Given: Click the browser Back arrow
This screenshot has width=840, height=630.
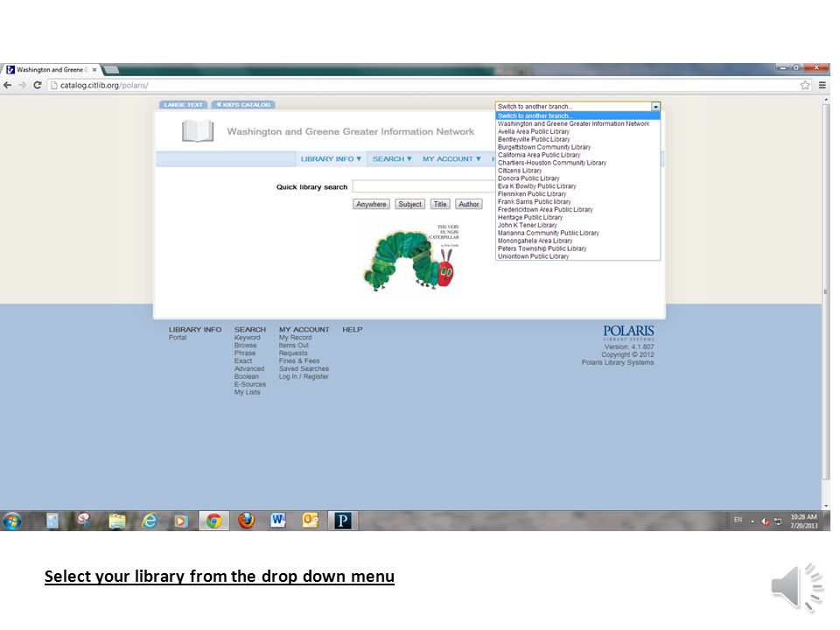Looking at the screenshot, I should [x=8, y=85].
